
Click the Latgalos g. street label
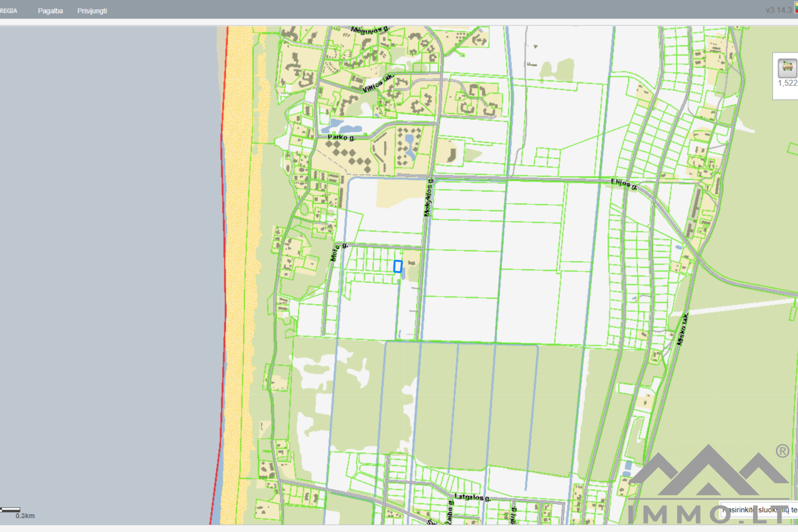472,497
